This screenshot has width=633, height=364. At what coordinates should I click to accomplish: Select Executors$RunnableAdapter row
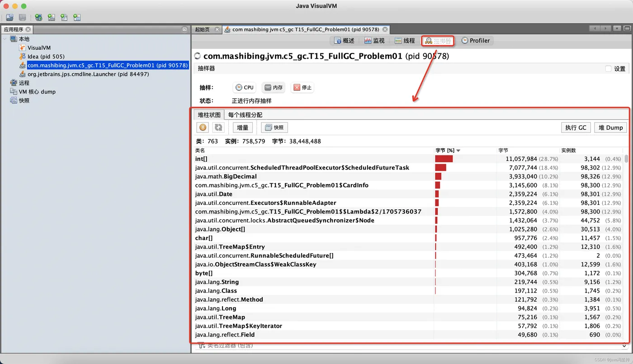click(x=409, y=203)
